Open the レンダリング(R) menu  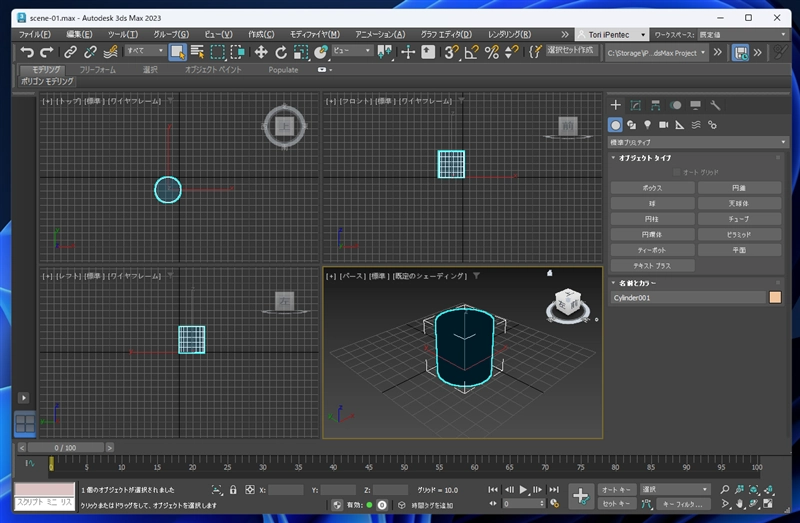click(x=509, y=35)
